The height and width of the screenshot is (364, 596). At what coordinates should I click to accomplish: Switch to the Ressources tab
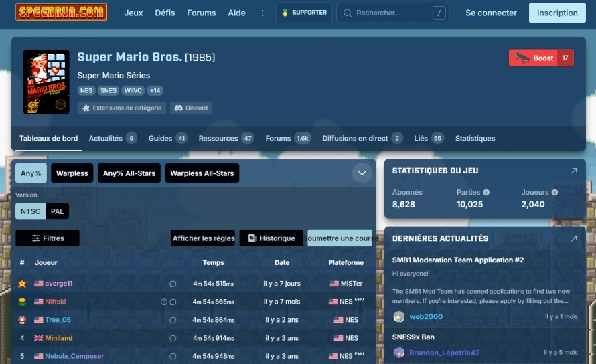(226, 139)
